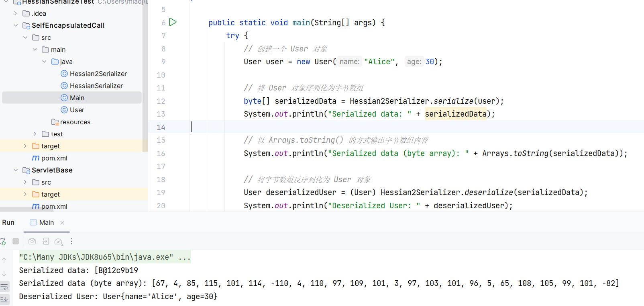
Task: Click the up arrow in console gutter
Action: tap(4, 261)
